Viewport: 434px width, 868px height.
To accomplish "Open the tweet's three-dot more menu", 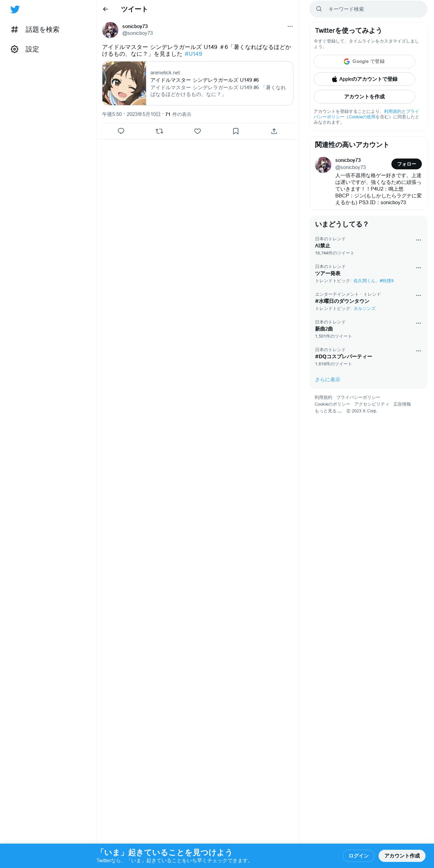I will [x=290, y=26].
